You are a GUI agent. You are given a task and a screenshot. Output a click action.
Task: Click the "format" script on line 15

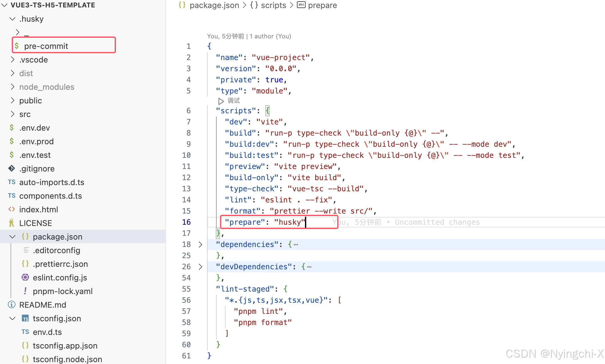[301, 211]
